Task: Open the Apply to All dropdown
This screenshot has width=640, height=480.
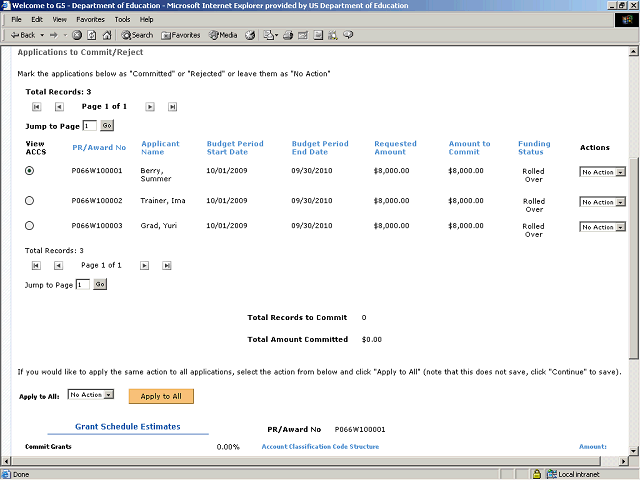Action: pyautogui.click(x=91, y=395)
